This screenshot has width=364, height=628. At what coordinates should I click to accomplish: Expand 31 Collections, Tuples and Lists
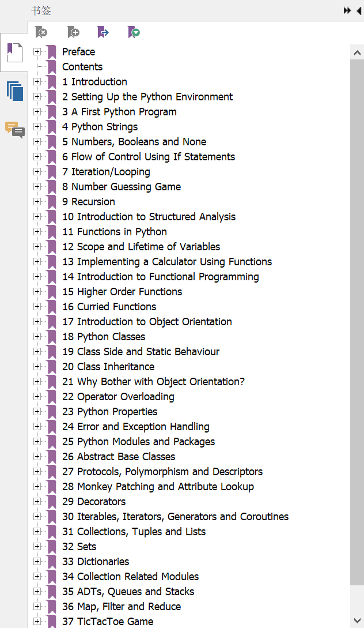coord(37,532)
